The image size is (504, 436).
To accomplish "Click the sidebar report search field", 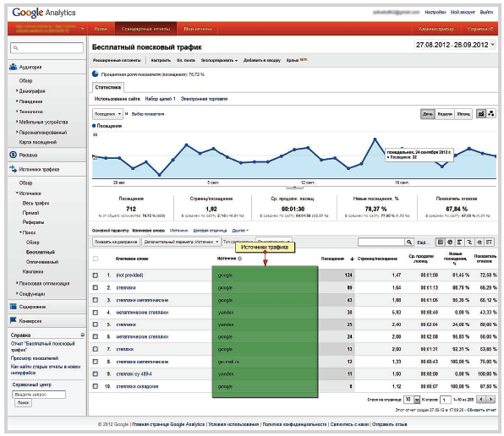I will click(x=47, y=48).
